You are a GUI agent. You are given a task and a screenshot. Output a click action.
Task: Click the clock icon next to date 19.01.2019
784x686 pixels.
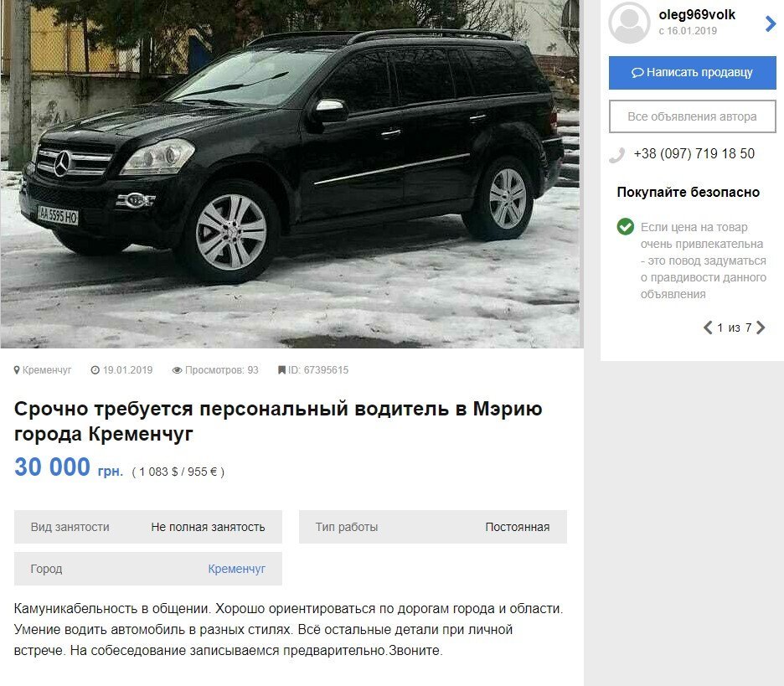click(95, 370)
